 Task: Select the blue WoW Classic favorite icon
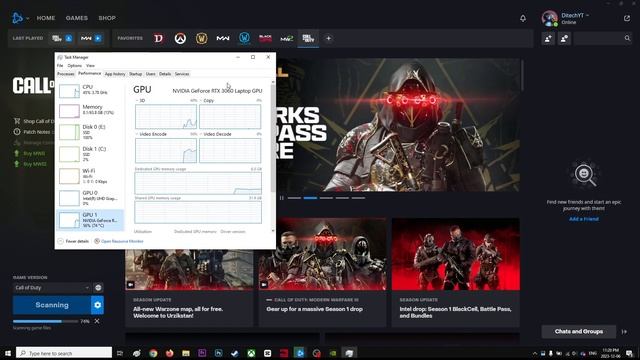(x=244, y=38)
